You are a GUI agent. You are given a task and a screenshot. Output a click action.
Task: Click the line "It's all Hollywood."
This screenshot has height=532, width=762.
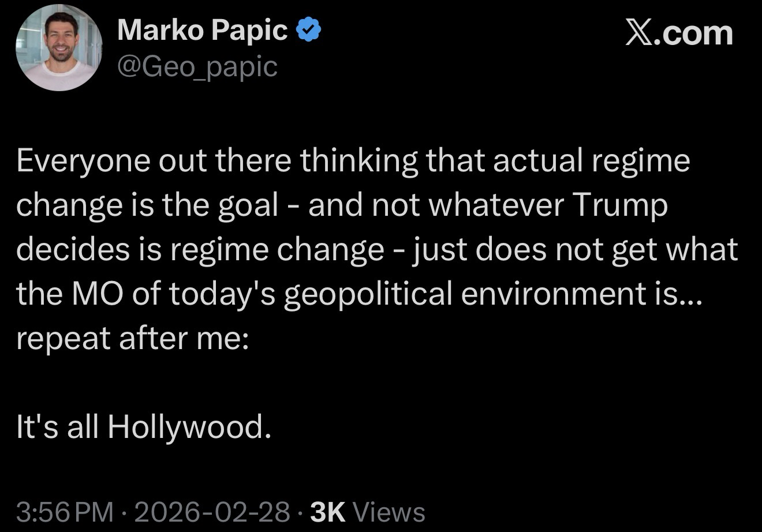[x=143, y=427]
